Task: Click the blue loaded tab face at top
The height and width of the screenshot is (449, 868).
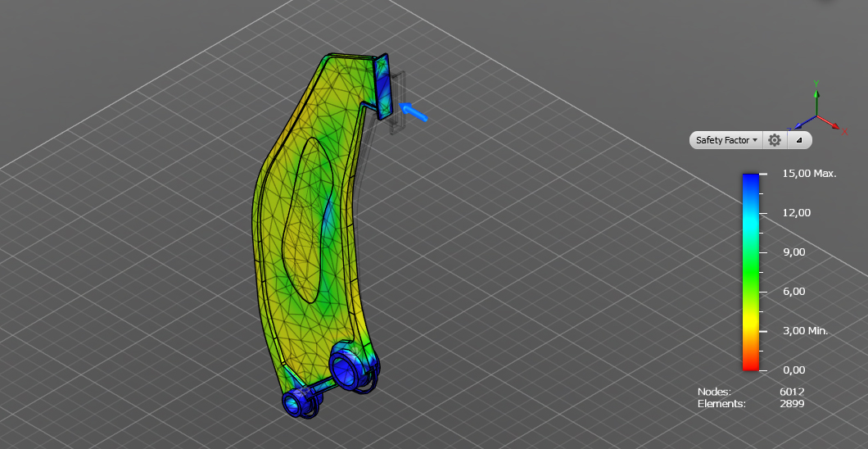Action: (x=383, y=86)
